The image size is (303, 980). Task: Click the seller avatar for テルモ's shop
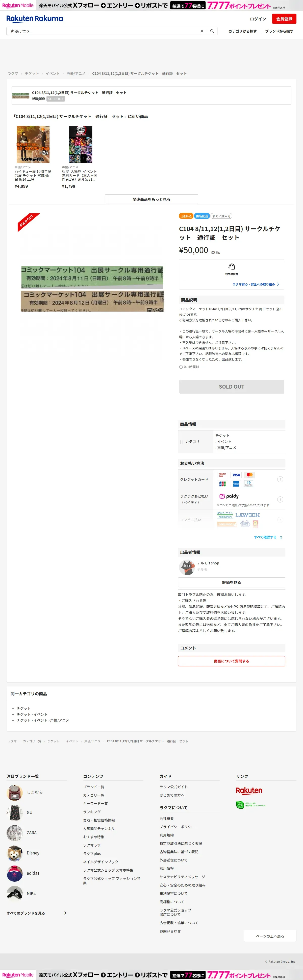click(x=187, y=567)
